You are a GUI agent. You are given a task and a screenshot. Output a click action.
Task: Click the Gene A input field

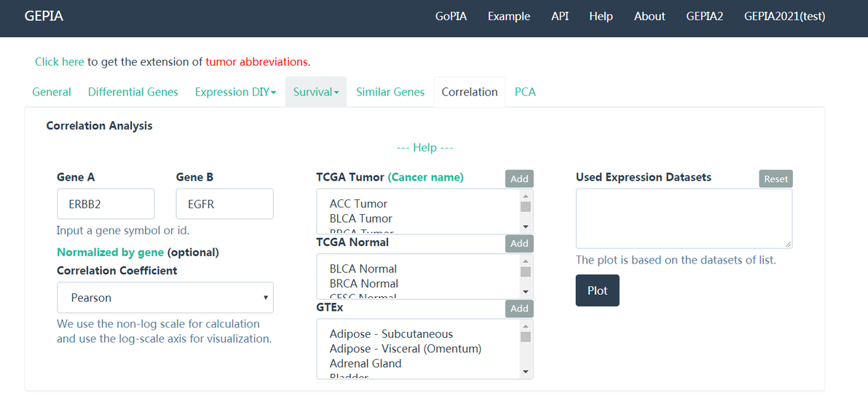[x=106, y=205]
